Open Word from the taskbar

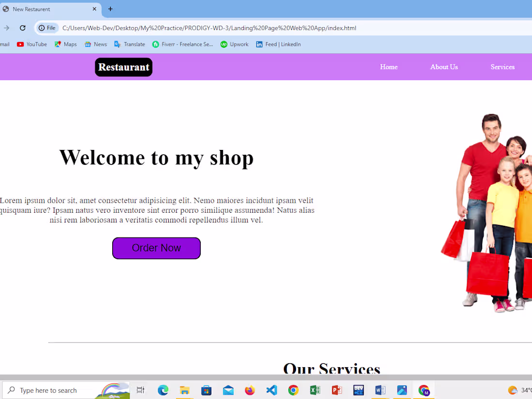pyautogui.click(x=380, y=390)
